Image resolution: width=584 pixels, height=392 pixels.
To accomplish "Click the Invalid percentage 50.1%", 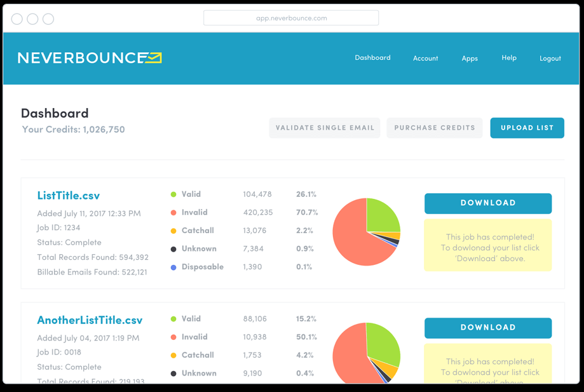I will pos(306,337).
